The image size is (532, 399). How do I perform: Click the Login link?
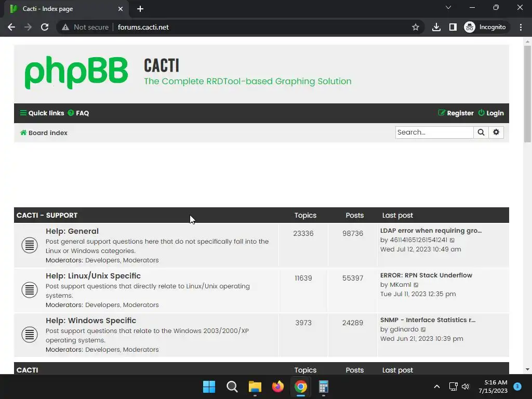click(x=491, y=113)
